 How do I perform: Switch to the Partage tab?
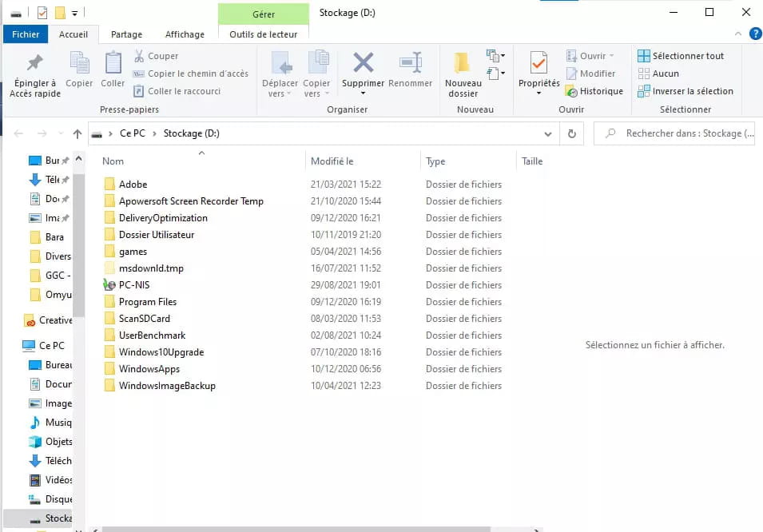pyautogui.click(x=126, y=34)
